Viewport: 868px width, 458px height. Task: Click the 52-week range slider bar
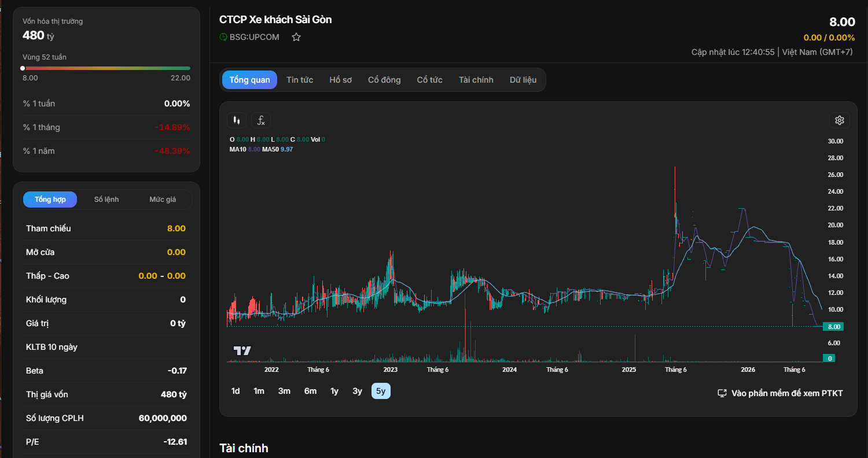click(x=106, y=68)
